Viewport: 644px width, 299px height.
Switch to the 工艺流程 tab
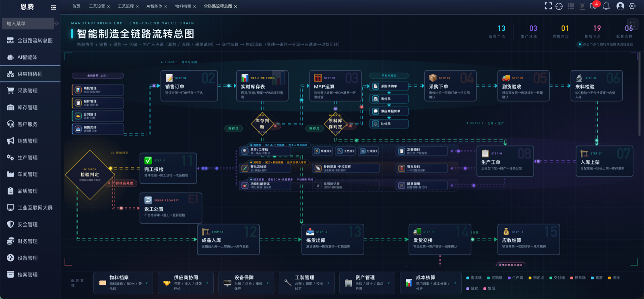coord(126,6)
